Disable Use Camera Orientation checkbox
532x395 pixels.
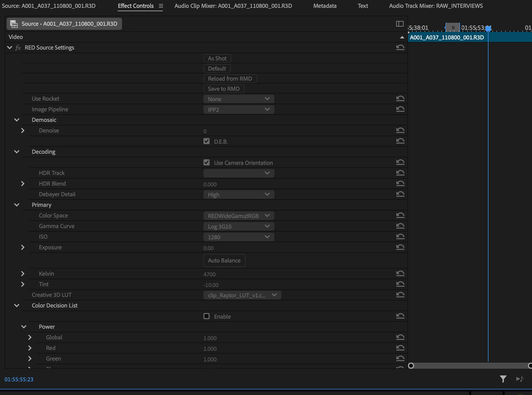(x=207, y=162)
